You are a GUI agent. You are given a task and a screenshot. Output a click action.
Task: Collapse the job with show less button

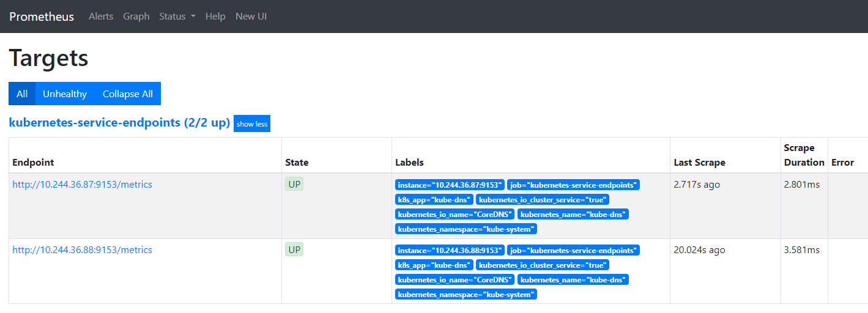[x=252, y=124]
